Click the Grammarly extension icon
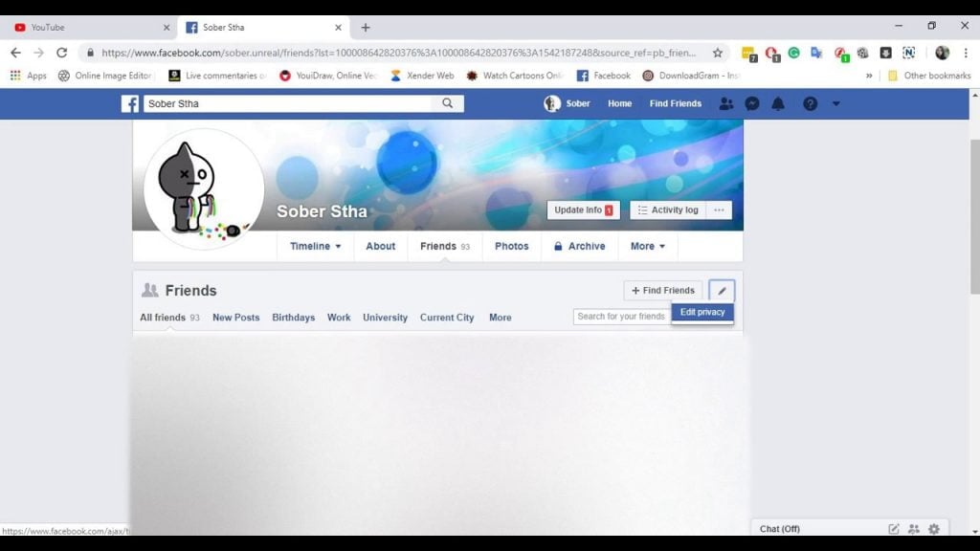 (x=793, y=54)
